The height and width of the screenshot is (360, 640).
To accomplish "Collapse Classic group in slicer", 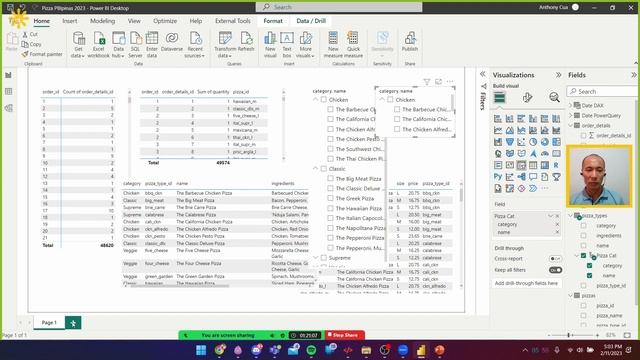I will click(316, 169).
